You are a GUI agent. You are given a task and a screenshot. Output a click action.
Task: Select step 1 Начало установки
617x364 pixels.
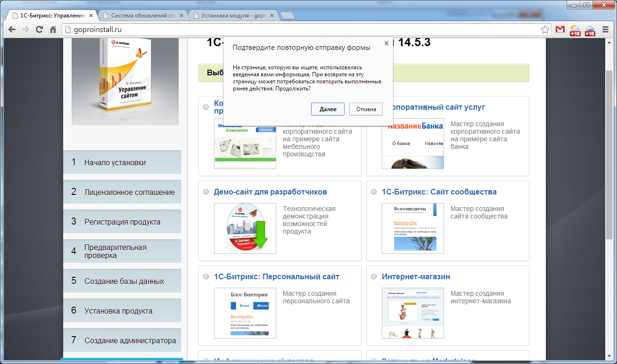point(122,162)
